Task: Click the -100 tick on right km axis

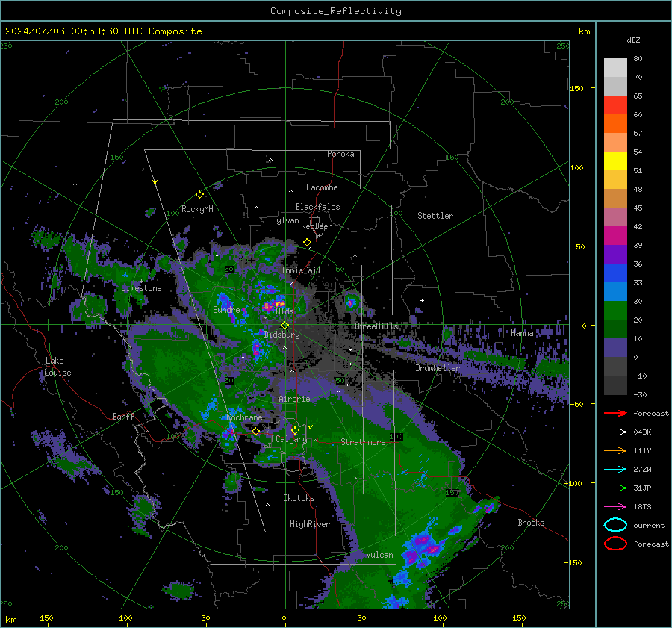Action: [573, 483]
